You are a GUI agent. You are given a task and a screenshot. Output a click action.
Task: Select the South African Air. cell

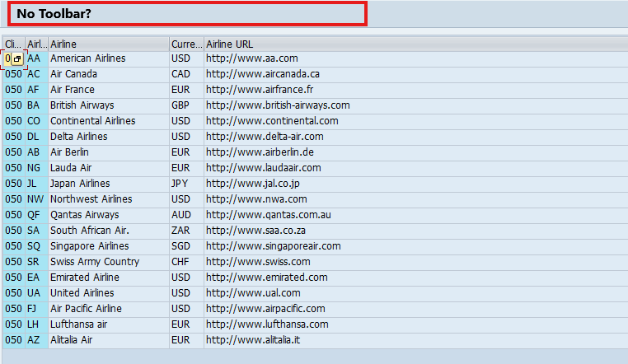(109, 231)
